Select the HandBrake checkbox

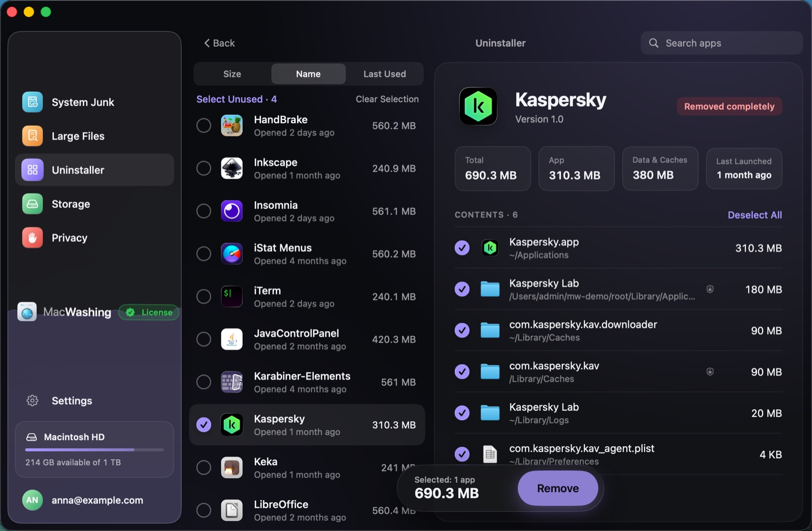204,125
